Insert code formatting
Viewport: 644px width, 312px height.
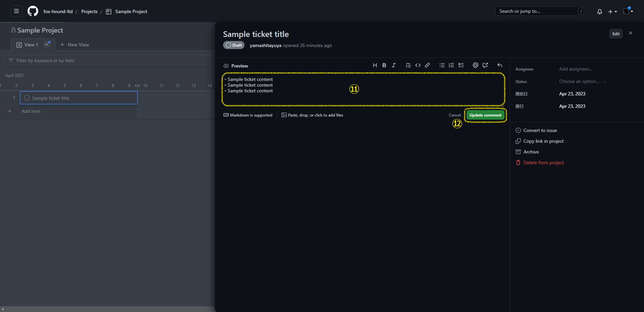coord(418,65)
